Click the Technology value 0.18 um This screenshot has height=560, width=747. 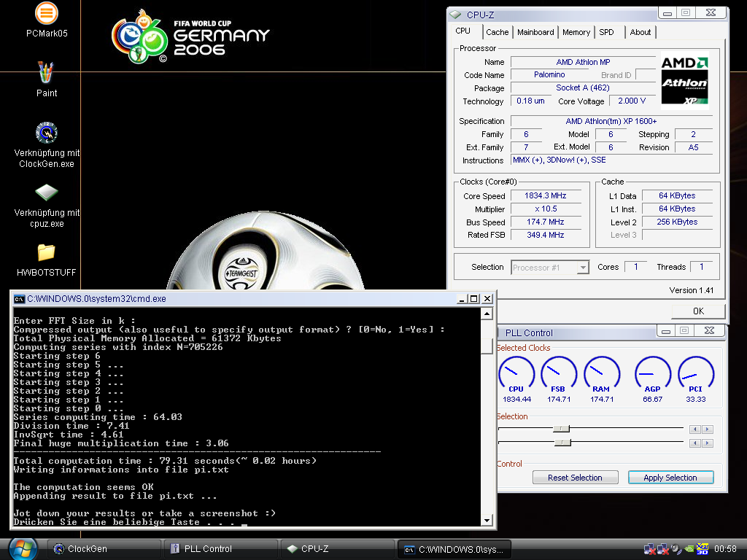click(x=530, y=101)
